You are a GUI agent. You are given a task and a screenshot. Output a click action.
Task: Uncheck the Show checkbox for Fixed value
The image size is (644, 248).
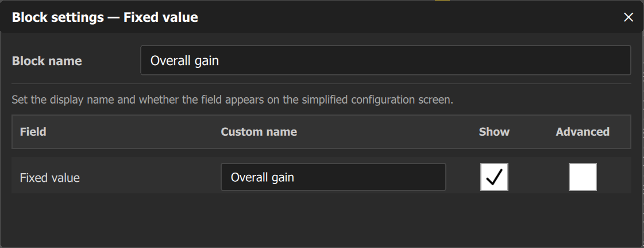pos(494,177)
